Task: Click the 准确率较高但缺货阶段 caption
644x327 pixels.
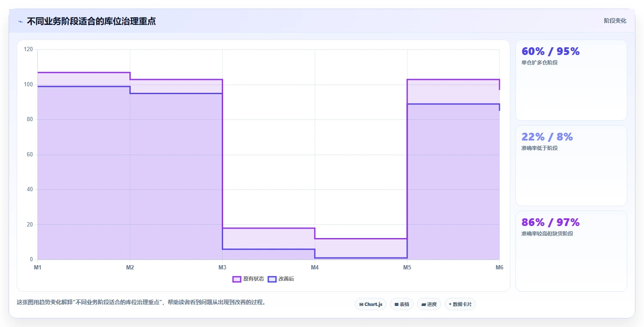Action: (547, 234)
